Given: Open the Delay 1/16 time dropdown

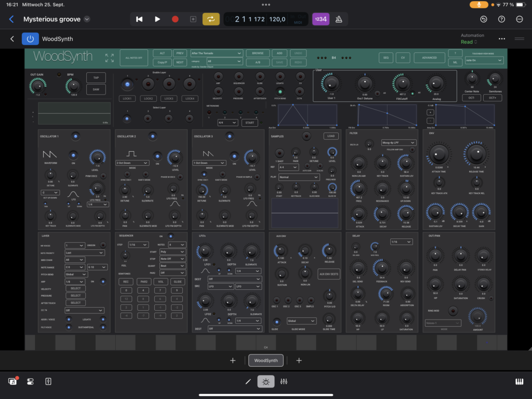Looking at the screenshot, I should tap(401, 242).
